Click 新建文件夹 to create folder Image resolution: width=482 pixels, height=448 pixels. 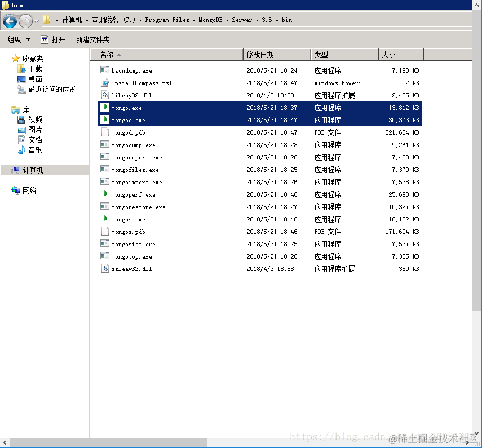pos(92,39)
